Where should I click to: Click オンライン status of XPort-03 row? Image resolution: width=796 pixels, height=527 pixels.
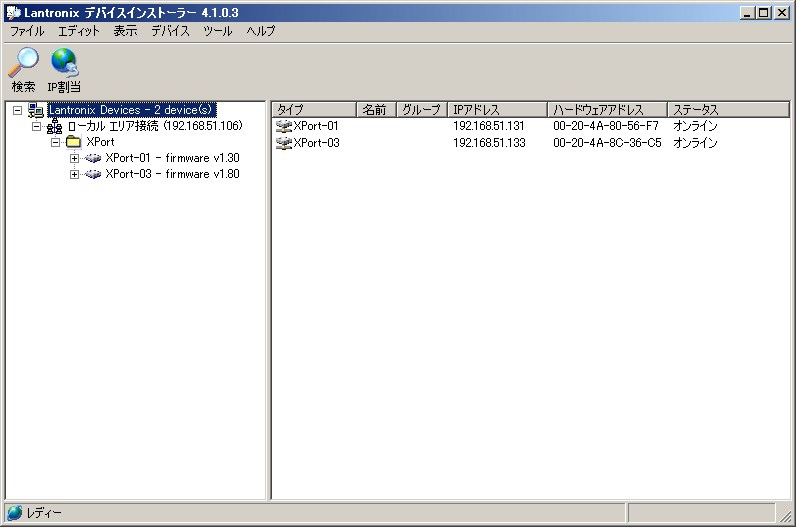click(695, 143)
